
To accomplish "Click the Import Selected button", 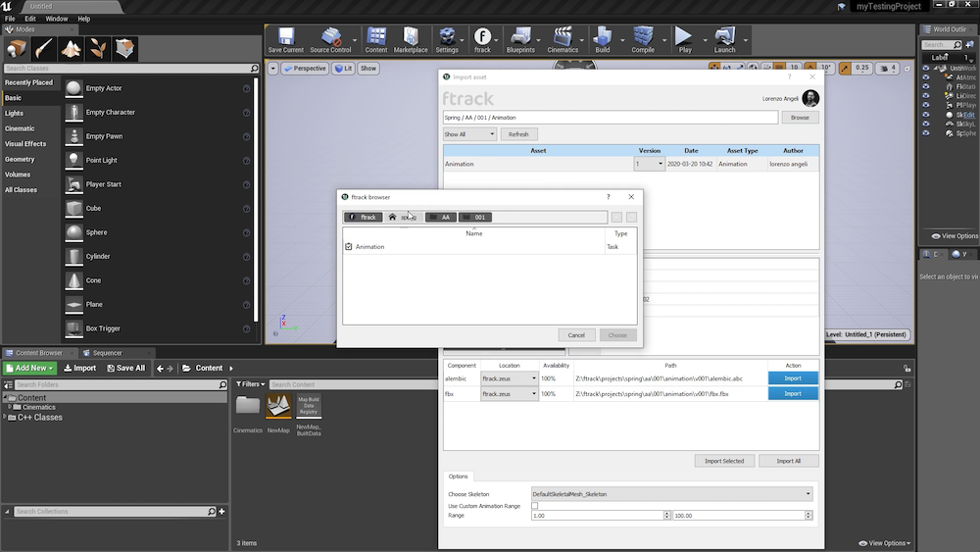I will pos(724,461).
